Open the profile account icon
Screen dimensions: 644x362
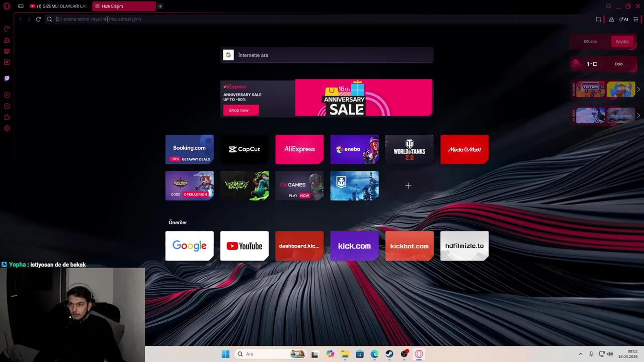pyautogui.click(x=611, y=19)
